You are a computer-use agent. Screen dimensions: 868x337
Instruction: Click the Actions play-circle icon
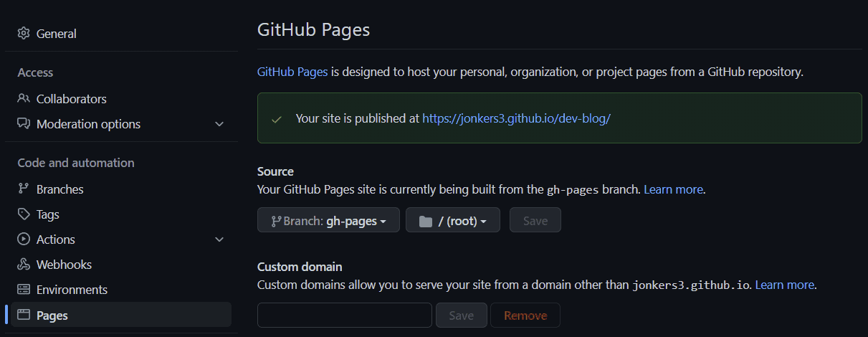coord(24,239)
